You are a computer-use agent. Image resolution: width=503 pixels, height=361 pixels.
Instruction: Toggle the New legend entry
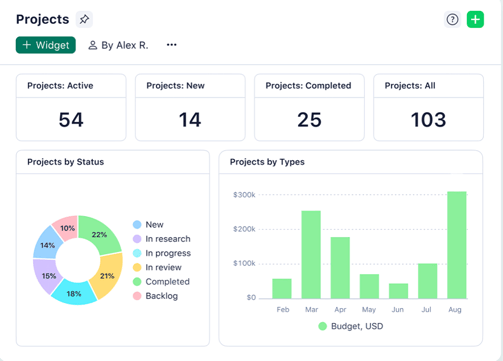[x=148, y=225]
